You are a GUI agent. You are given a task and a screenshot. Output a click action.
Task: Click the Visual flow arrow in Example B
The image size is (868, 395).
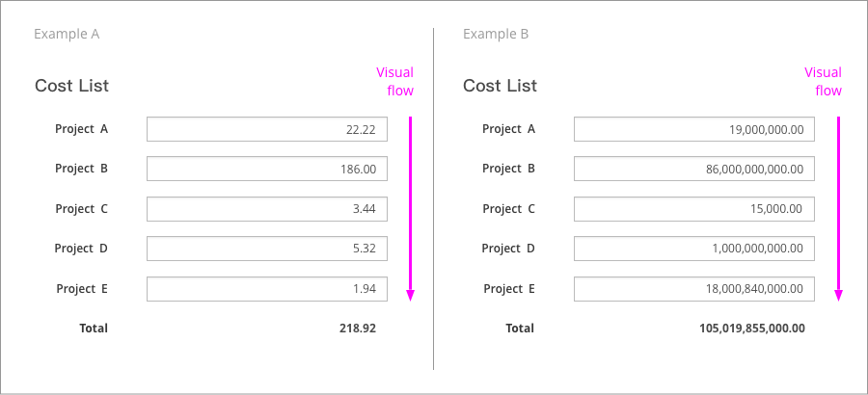coord(839,208)
